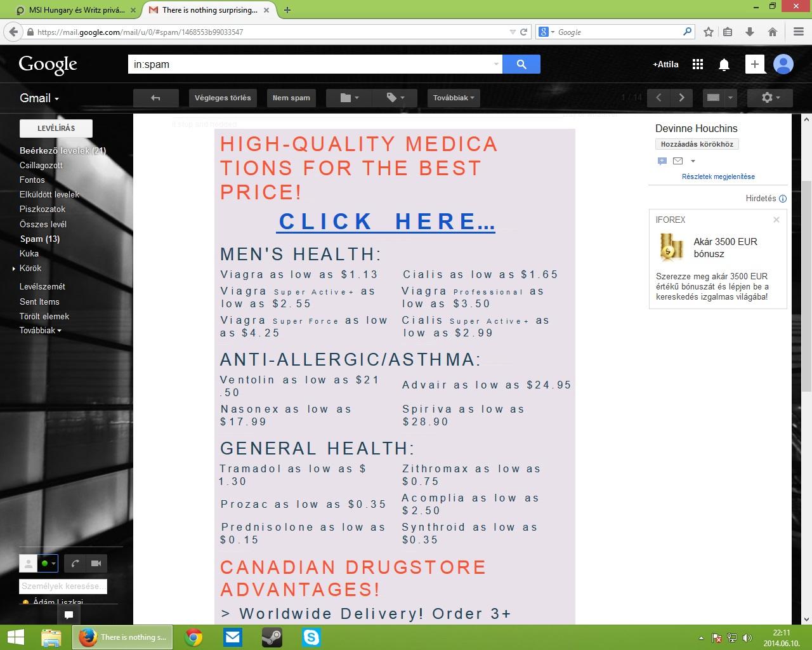Viewport: 812px width, 650px height.
Task: Click the share plus button
Action: [x=755, y=64]
